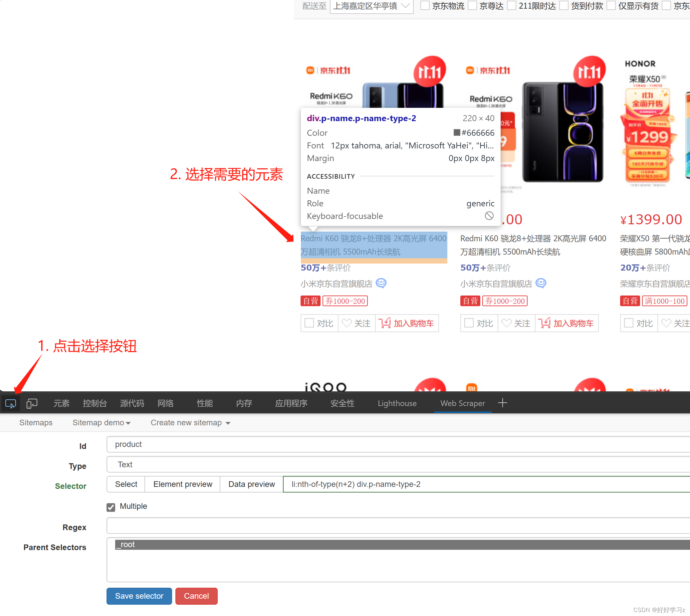690x616 pixels.
Task: Open the second Redmi K60 product title
Action: click(533, 245)
